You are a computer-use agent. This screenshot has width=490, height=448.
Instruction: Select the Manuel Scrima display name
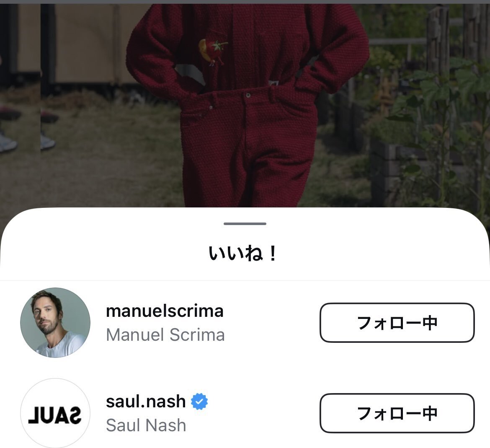point(165,335)
